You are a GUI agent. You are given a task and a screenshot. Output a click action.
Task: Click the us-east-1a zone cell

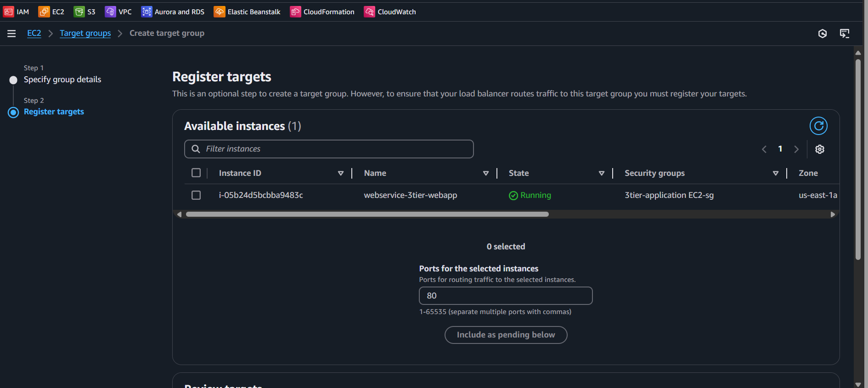(818, 195)
